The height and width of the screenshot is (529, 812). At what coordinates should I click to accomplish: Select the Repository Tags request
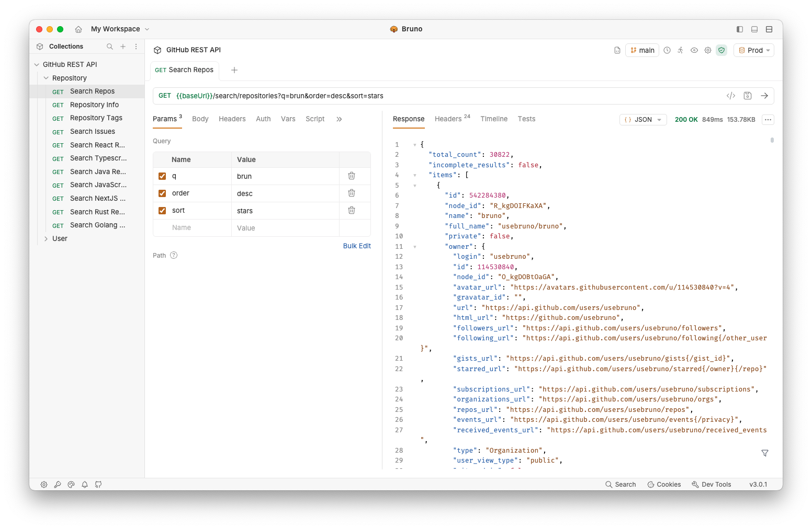click(96, 118)
